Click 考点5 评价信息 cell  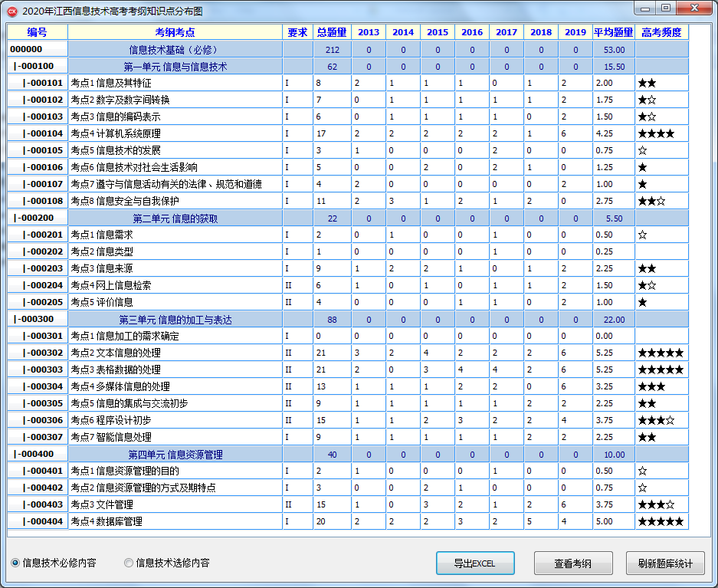[x=175, y=302]
